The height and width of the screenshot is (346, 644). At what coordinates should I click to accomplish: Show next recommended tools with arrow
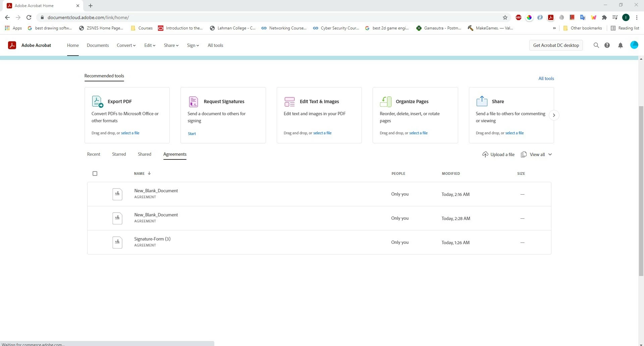coord(554,115)
